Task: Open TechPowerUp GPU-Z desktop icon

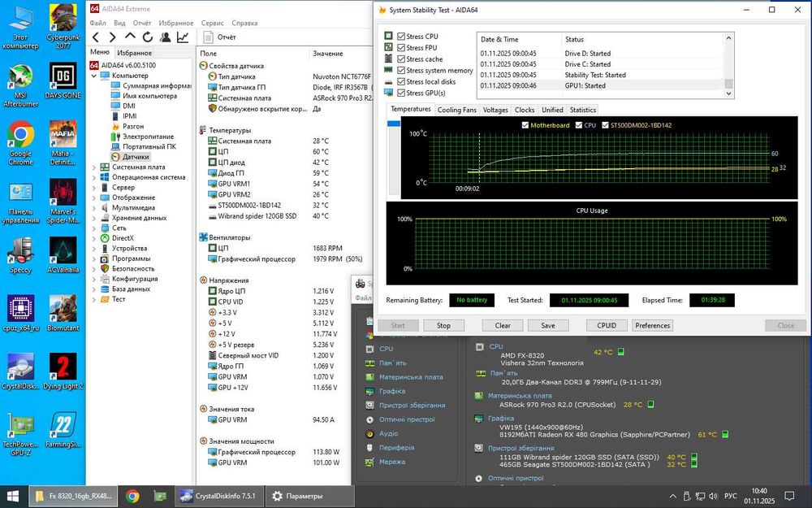Action: pos(21,434)
